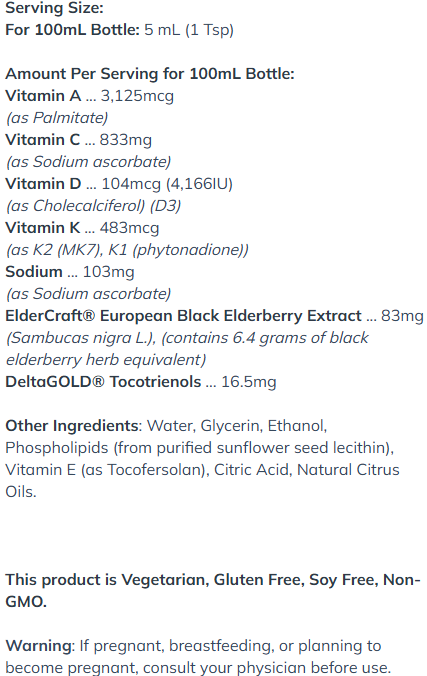Click the '3,125mcg' amount

pos(137,96)
